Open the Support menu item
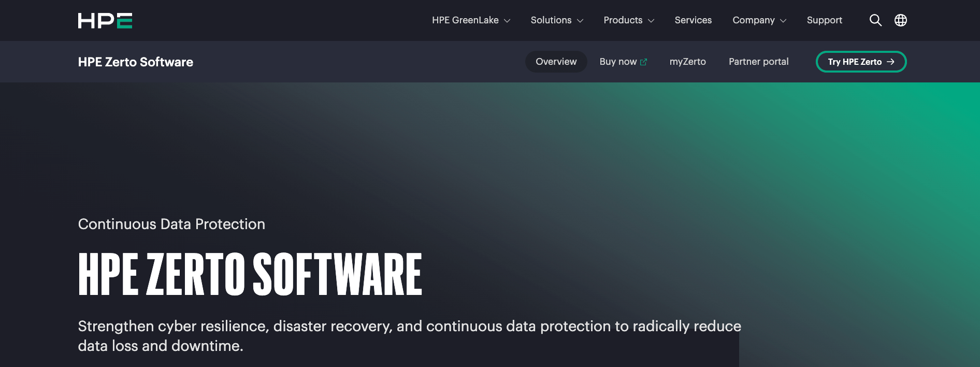Image resolution: width=980 pixels, height=367 pixels. 824,20
